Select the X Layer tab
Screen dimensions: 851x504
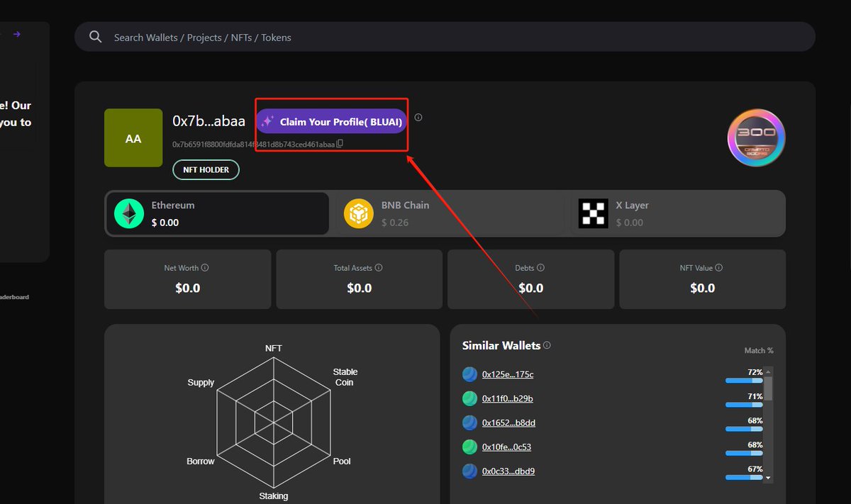coord(677,213)
